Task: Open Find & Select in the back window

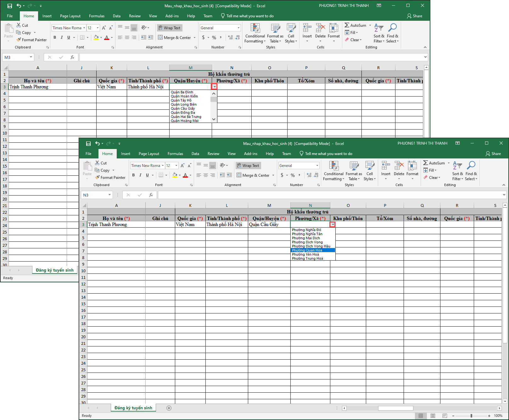Action: point(392,33)
